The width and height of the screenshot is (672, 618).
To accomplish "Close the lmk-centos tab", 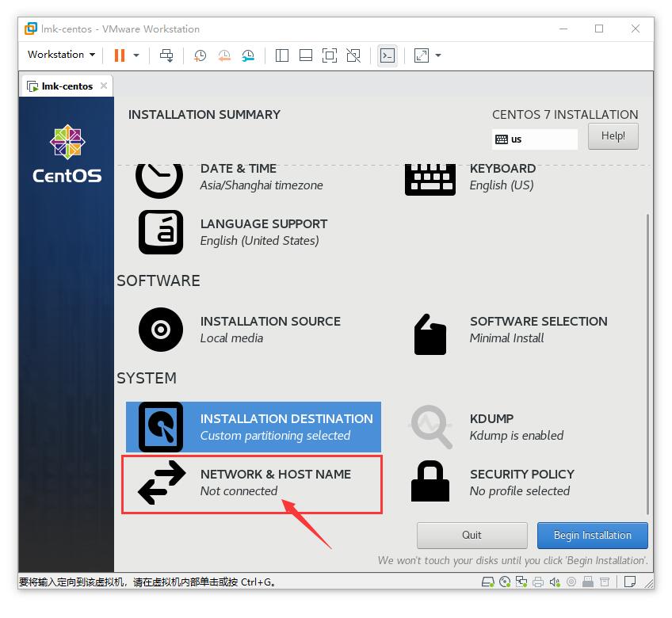I will coord(104,86).
